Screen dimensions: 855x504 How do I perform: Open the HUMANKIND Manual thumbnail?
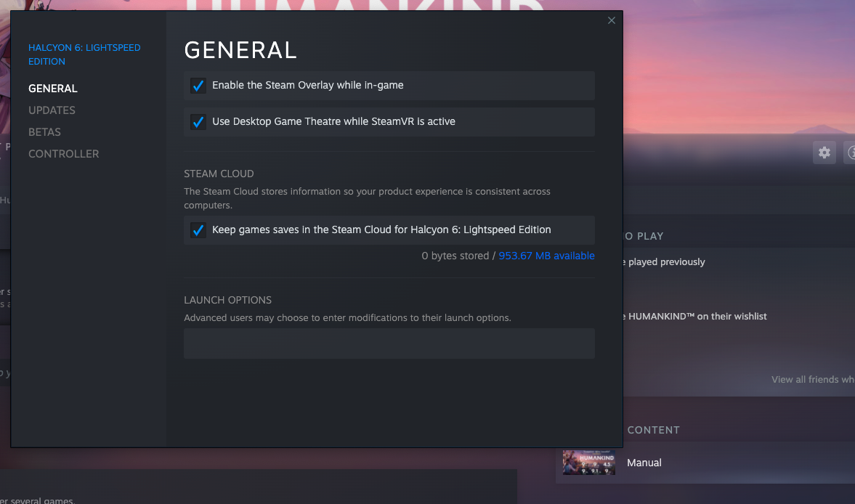click(589, 463)
